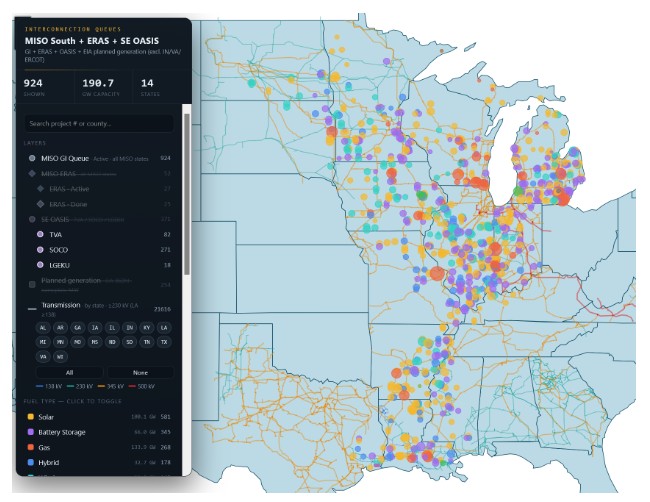This screenshot has width=650, height=502.
Task: Click the None transmission states button
Action: 140,372
